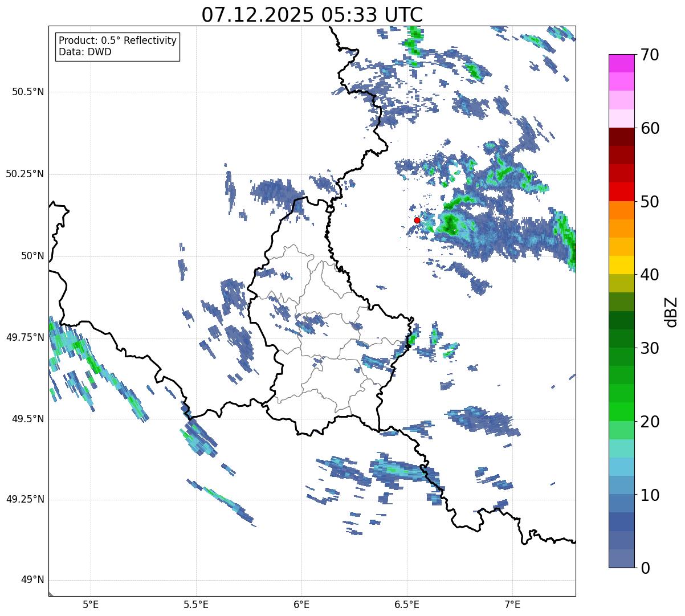Screen dimensions: 685x616
Task: Click the '60' colorbar tick label
Action: [x=650, y=128]
